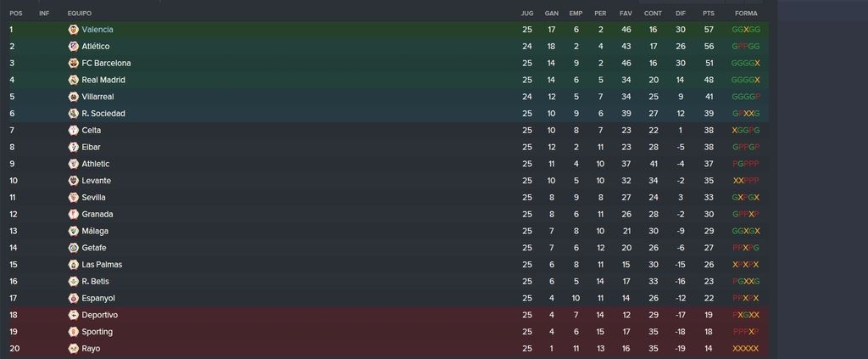Open the R. Sociedad team link

[103, 114]
